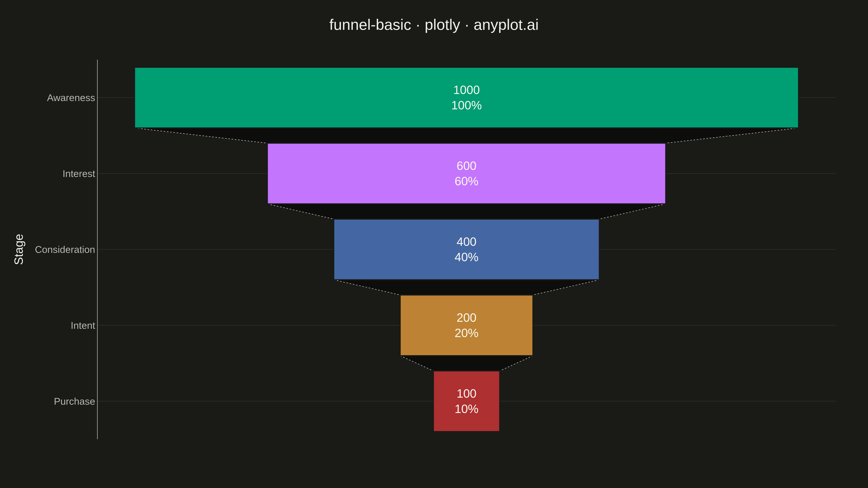Select the blue Consideration funnel segment

pyautogui.click(x=466, y=249)
